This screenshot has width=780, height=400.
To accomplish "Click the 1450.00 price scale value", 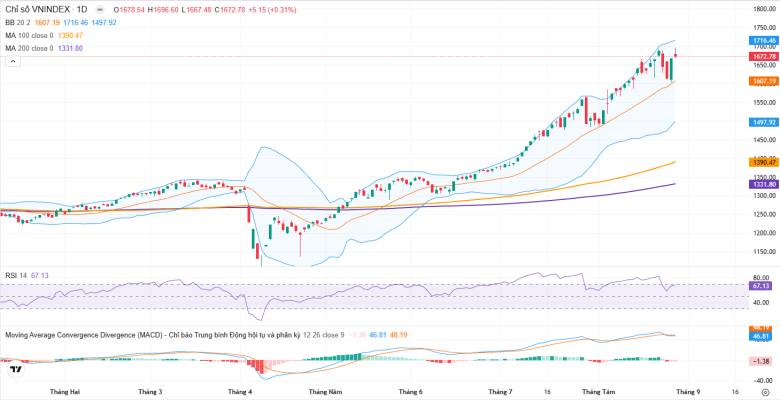I will tap(766, 140).
